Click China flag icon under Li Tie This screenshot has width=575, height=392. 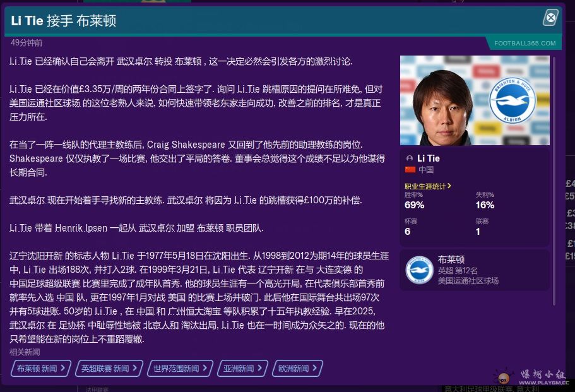click(x=410, y=169)
